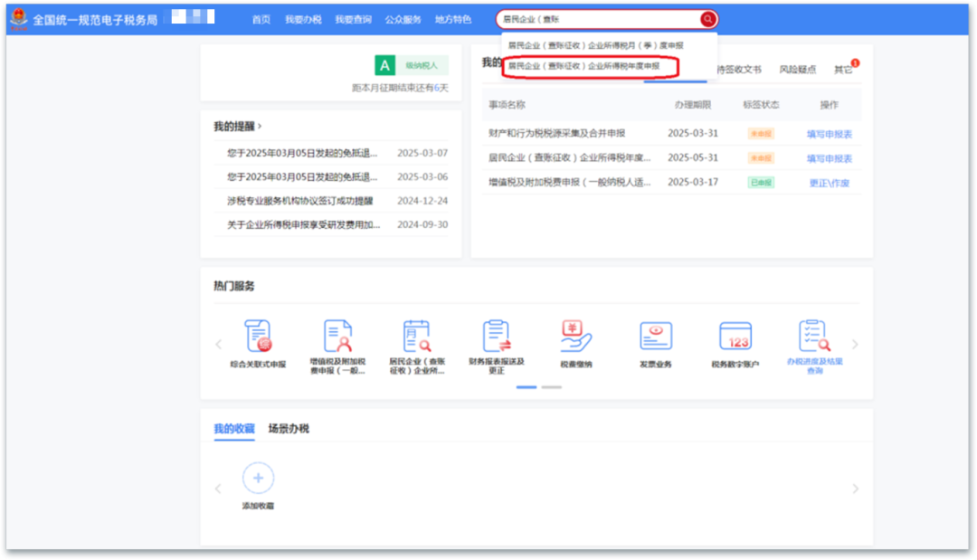This screenshot has width=977, height=560.
Task: Switch to the 场景办税 tab
Action: click(x=289, y=429)
